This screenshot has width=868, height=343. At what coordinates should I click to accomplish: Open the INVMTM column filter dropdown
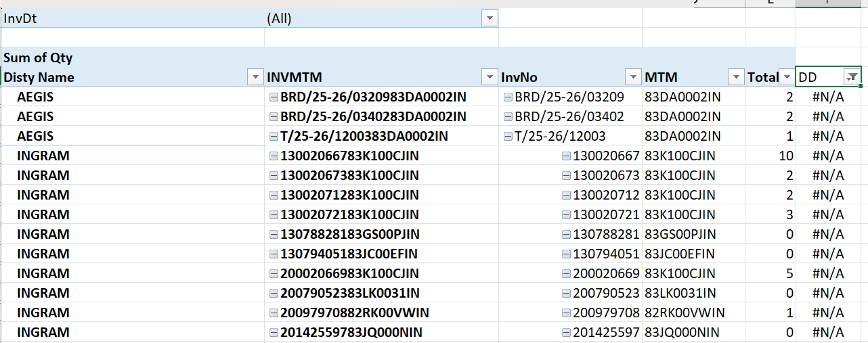[490, 77]
